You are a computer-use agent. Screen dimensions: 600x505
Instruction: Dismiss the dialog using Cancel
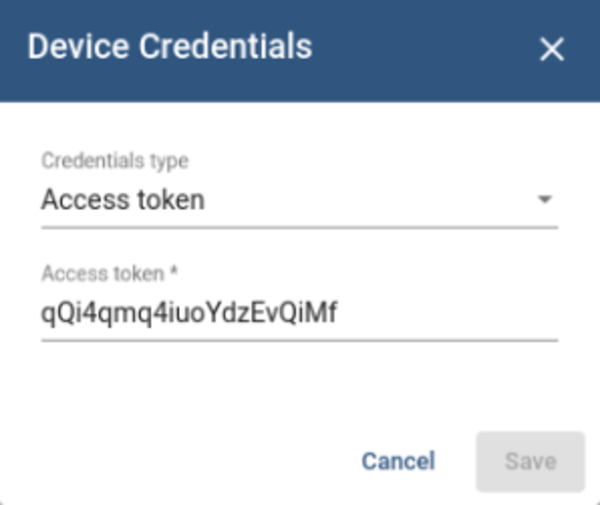pyautogui.click(x=398, y=461)
